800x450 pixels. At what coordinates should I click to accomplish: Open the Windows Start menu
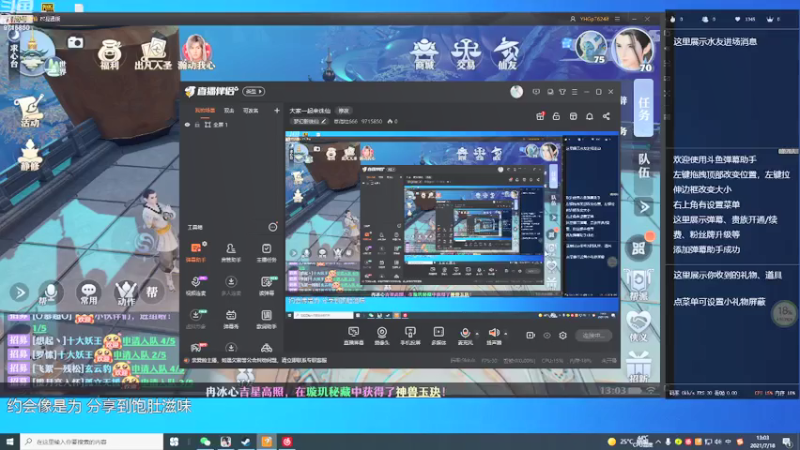point(10,441)
